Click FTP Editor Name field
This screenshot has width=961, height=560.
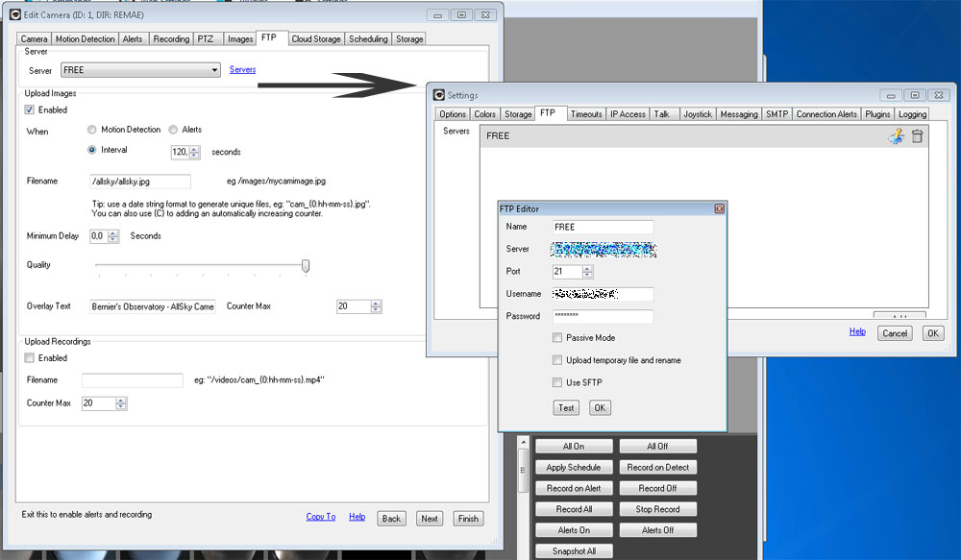click(603, 227)
